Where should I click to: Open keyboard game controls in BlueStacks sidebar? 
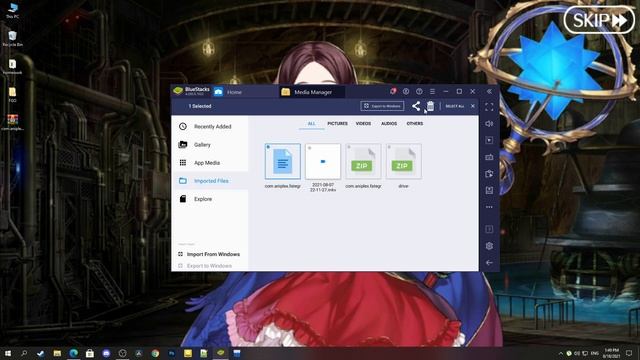click(489, 157)
